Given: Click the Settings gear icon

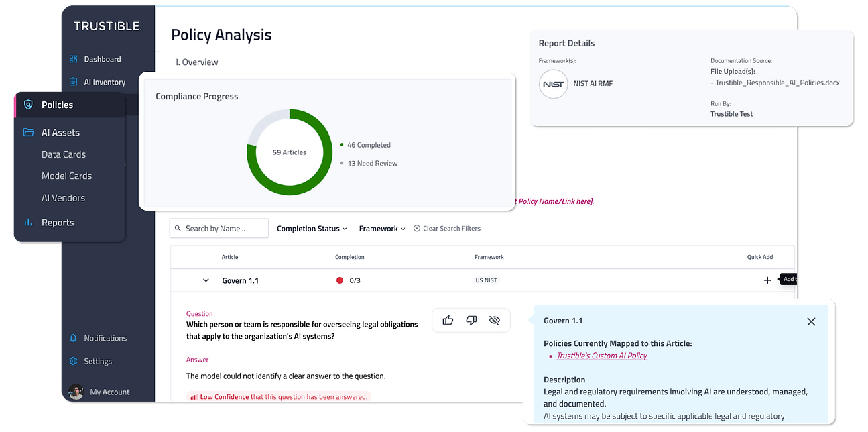Looking at the screenshot, I should 73,361.
